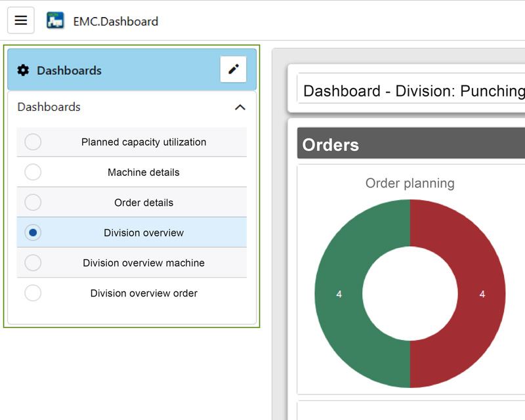Select the Machine details dashboard
525x420 pixels.
pos(144,172)
